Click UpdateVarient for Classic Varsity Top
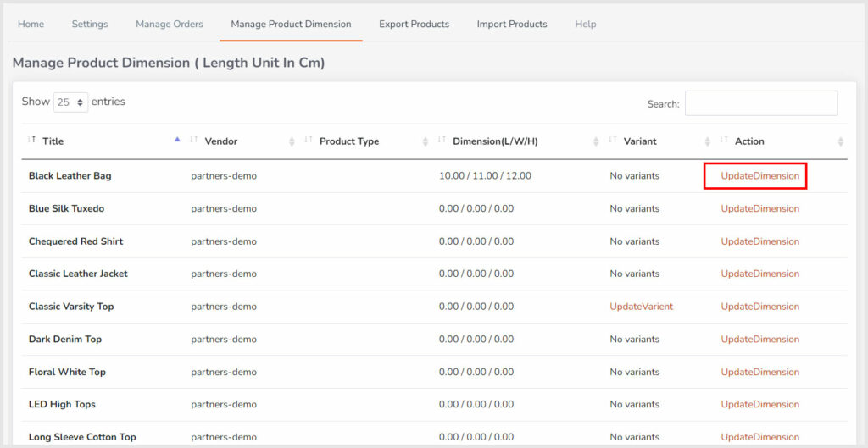The height and width of the screenshot is (448, 868). [641, 307]
